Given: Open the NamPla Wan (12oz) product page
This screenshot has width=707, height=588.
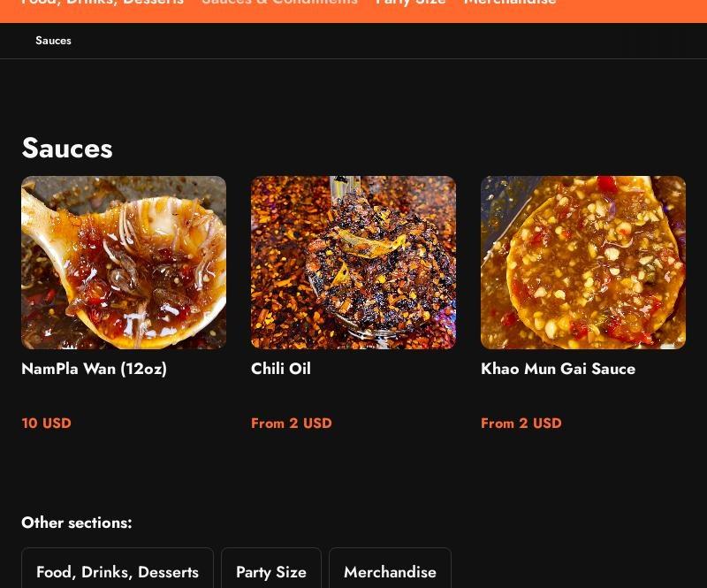Looking at the screenshot, I should pyautogui.click(x=94, y=369).
